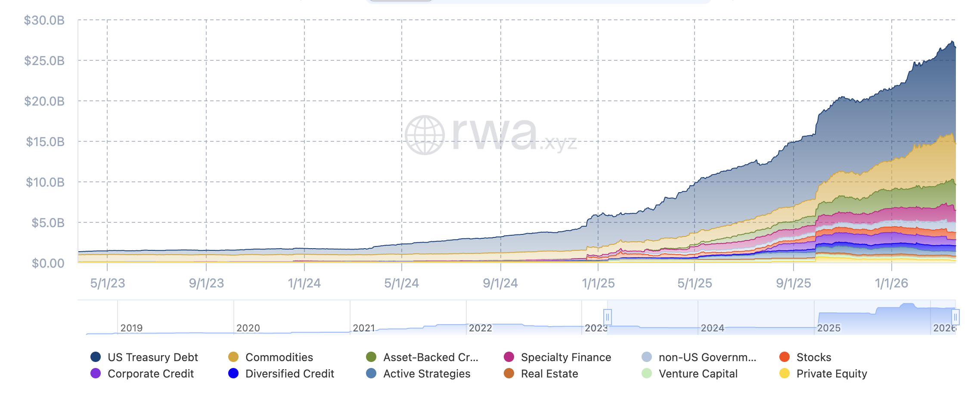
Task: Click the right range selector handle
Action: point(955,317)
